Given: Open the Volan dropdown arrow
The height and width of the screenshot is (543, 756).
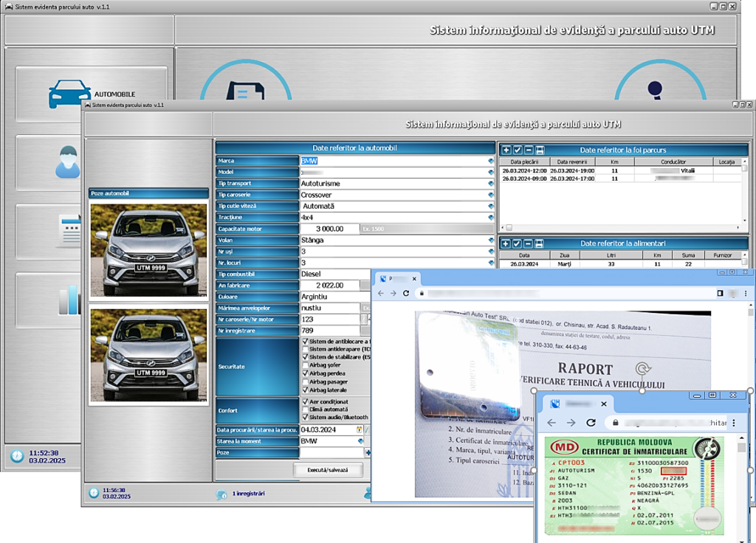Looking at the screenshot, I should (x=490, y=240).
